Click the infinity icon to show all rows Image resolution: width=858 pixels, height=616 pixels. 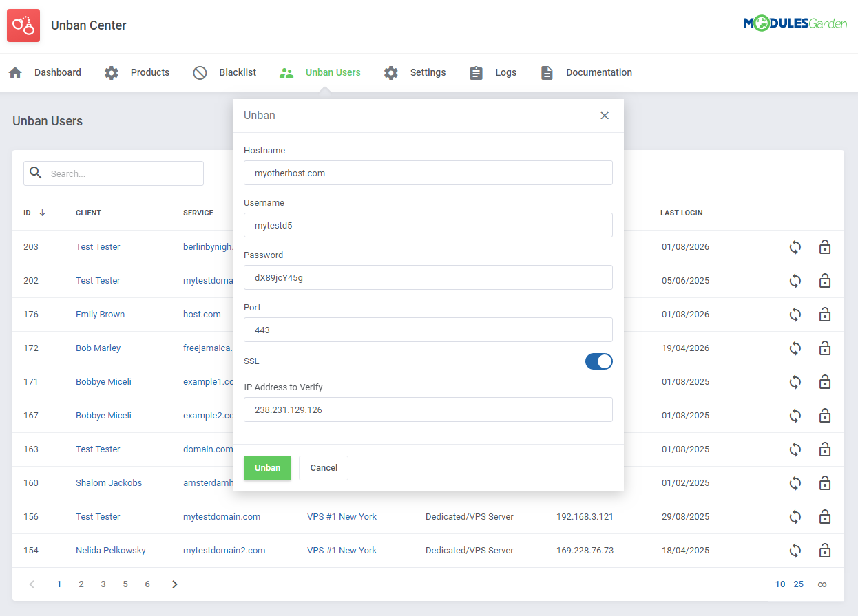click(822, 584)
